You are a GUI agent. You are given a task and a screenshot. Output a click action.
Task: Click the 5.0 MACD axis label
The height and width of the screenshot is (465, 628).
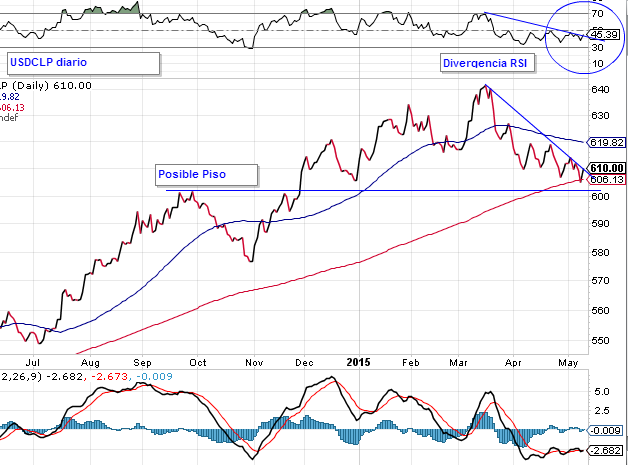(x=602, y=391)
